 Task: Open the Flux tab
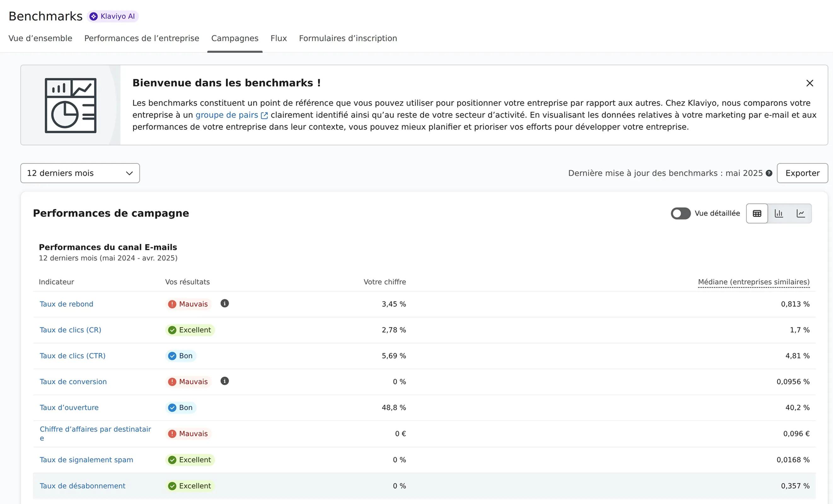pyautogui.click(x=278, y=38)
